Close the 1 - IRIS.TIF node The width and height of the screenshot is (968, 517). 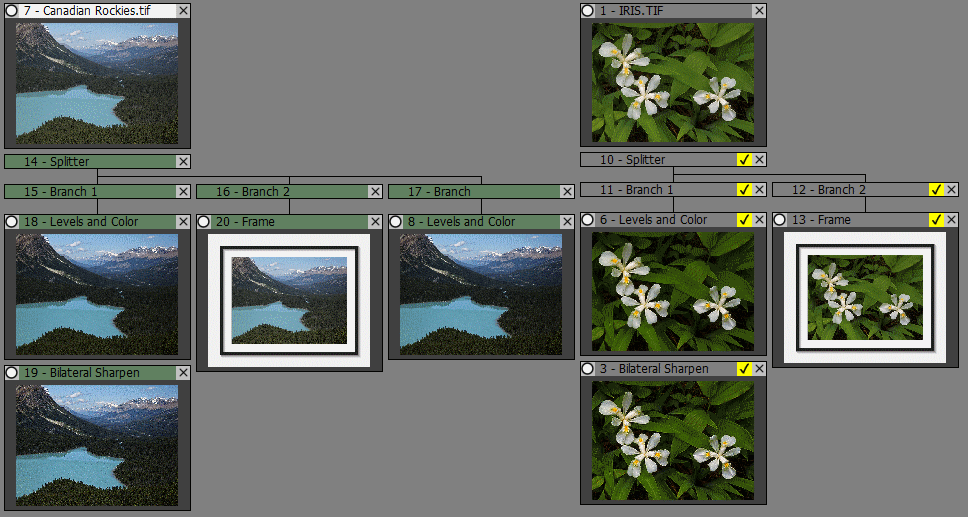pyautogui.click(x=759, y=11)
